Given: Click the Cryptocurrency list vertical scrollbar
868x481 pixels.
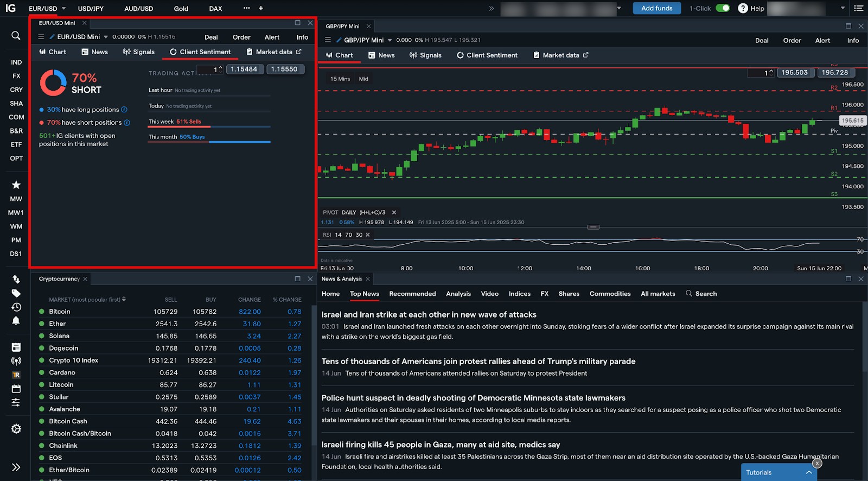Looking at the screenshot, I should pyautogui.click(x=314, y=375).
